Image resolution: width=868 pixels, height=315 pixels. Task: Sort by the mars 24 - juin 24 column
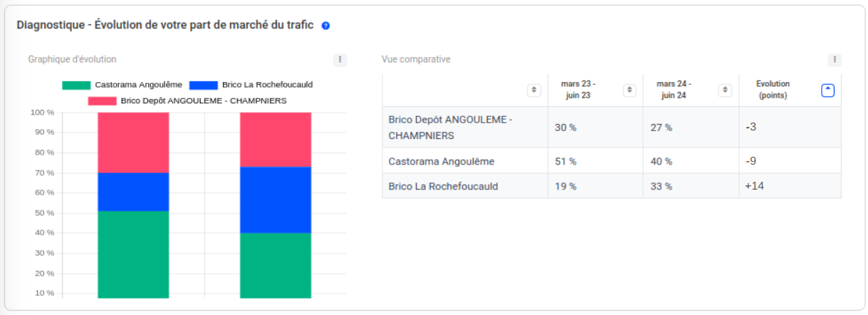click(x=725, y=91)
